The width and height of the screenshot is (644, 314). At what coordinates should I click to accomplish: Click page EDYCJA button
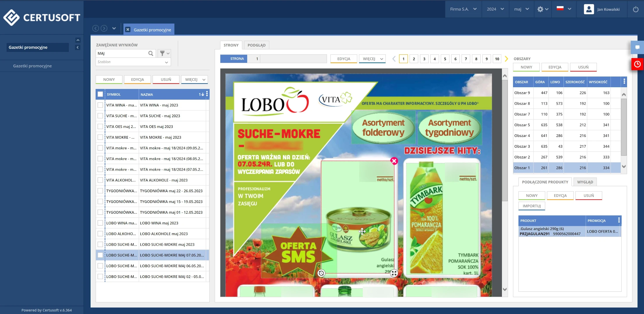click(344, 59)
